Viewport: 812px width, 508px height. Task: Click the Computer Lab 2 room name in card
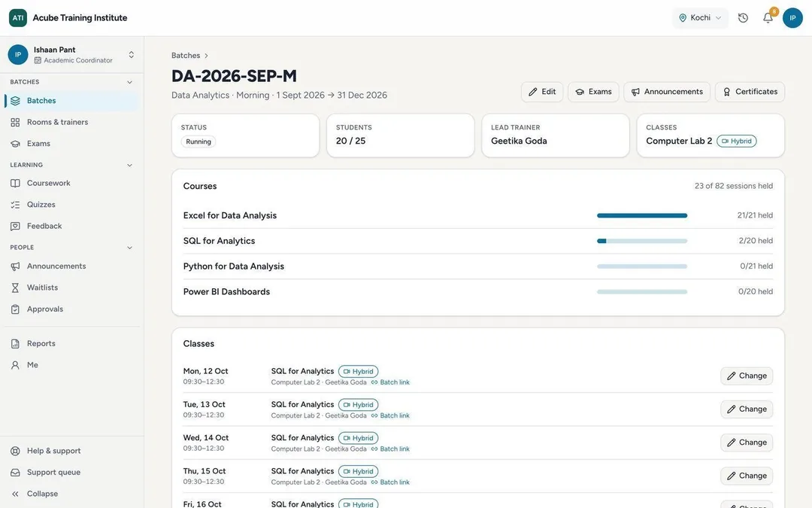point(679,141)
